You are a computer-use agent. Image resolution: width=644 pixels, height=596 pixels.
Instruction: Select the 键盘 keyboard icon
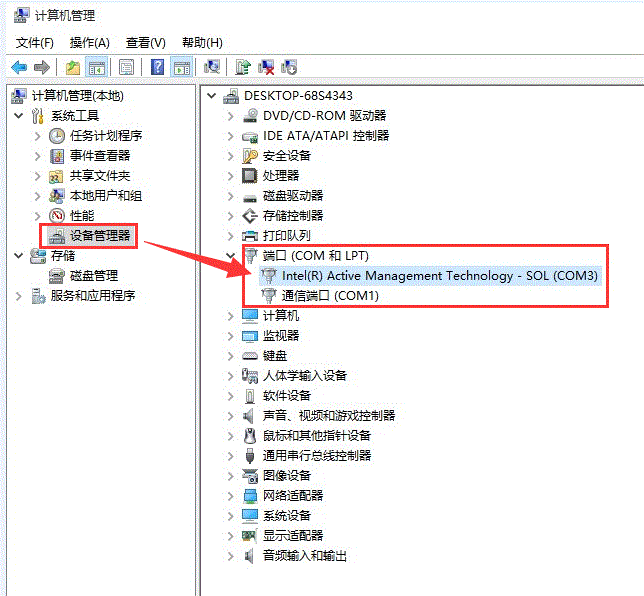[x=250, y=356]
